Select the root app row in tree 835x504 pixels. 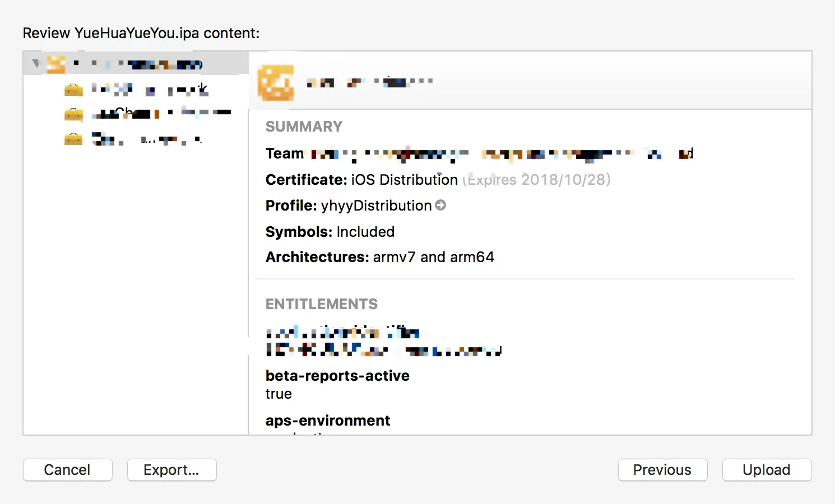point(136,63)
